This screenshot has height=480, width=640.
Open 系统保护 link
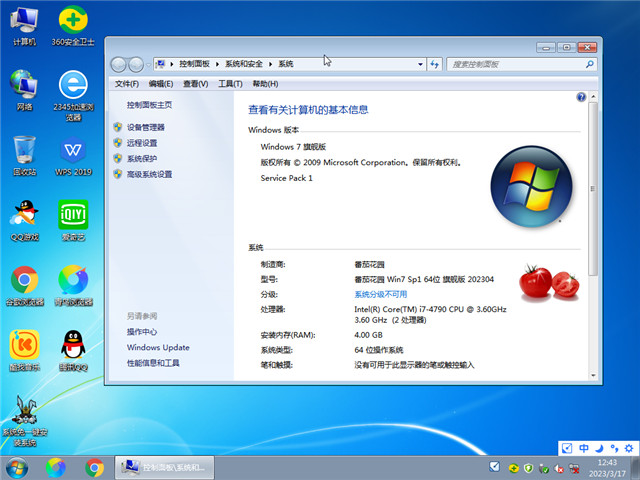142,158
